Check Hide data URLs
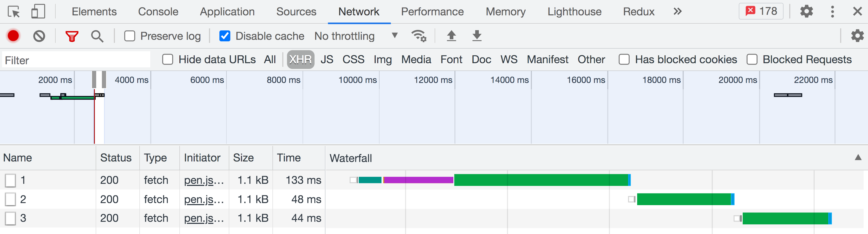The width and height of the screenshot is (868, 234). tap(168, 60)
